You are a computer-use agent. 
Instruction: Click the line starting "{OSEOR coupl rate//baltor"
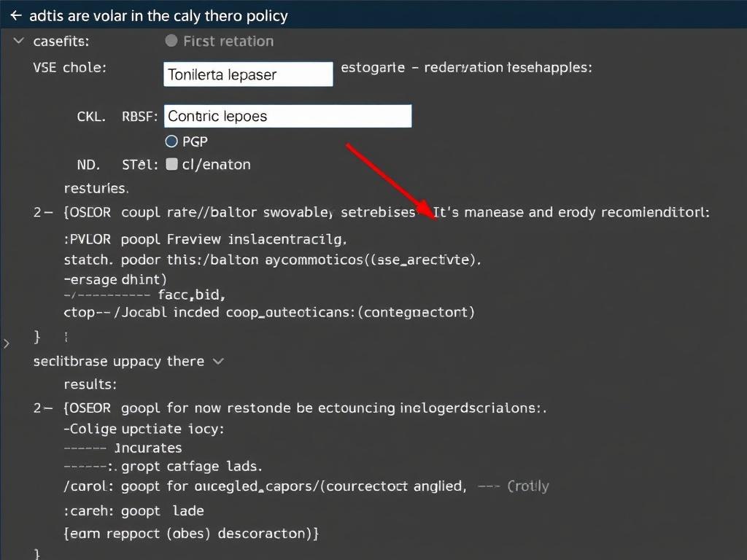pyautogui.click(x=239, y=212)
